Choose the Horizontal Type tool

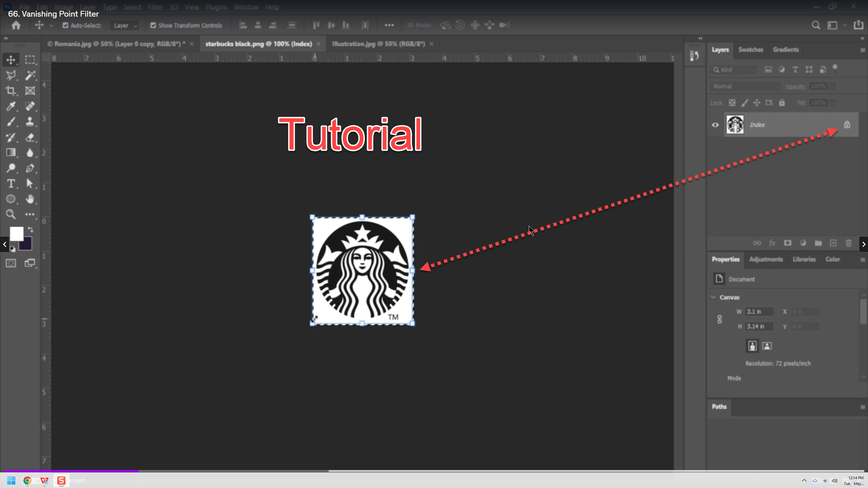(x=11, y=184)
